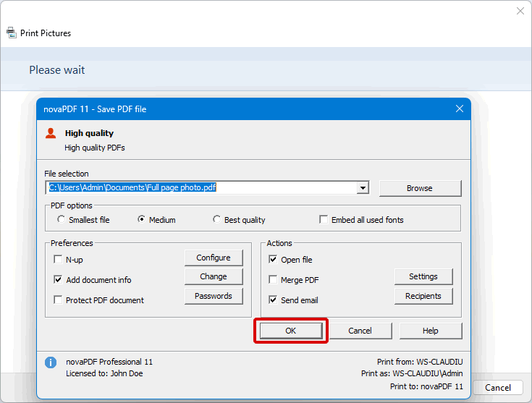Viewport: 532px width, 403px height.
Task: Enable the N-up checkbox
Action: pyautogui.click(x=58, y=260)
